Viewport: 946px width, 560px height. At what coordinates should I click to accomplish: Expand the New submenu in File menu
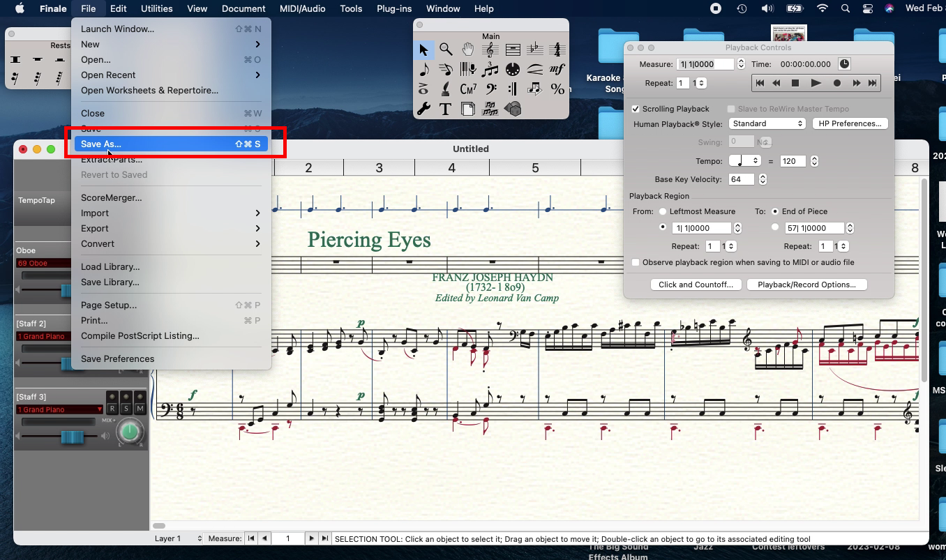click(171, 45)
